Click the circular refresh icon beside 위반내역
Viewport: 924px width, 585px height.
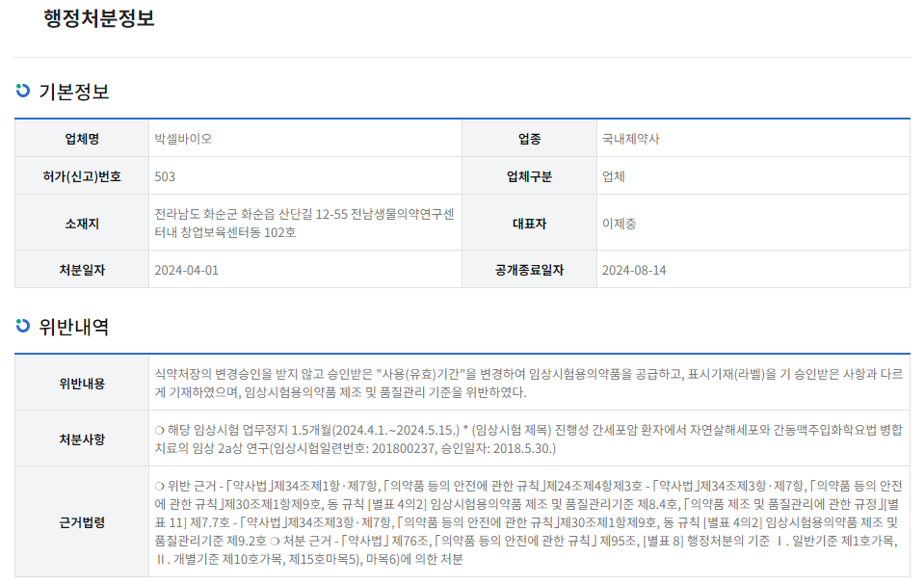coord(22,325)
